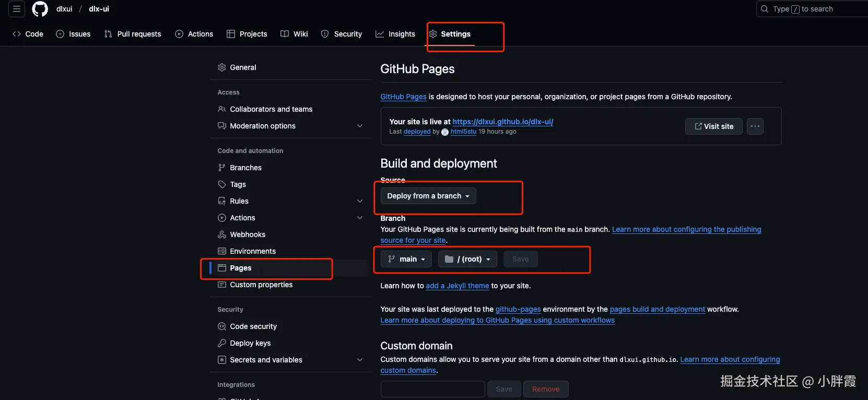Image resolution: width=868 pixels, height=400 pixels.
Task: Open the add a Jekyll theme link
Action: (458, 286)
